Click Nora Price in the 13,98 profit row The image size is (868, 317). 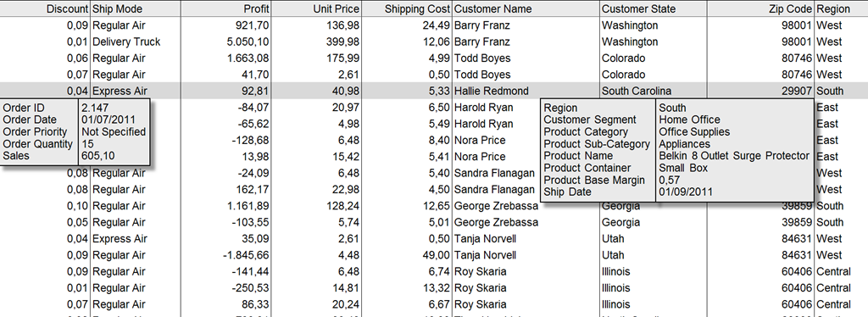pyautogui.click(x=480, y=157)
